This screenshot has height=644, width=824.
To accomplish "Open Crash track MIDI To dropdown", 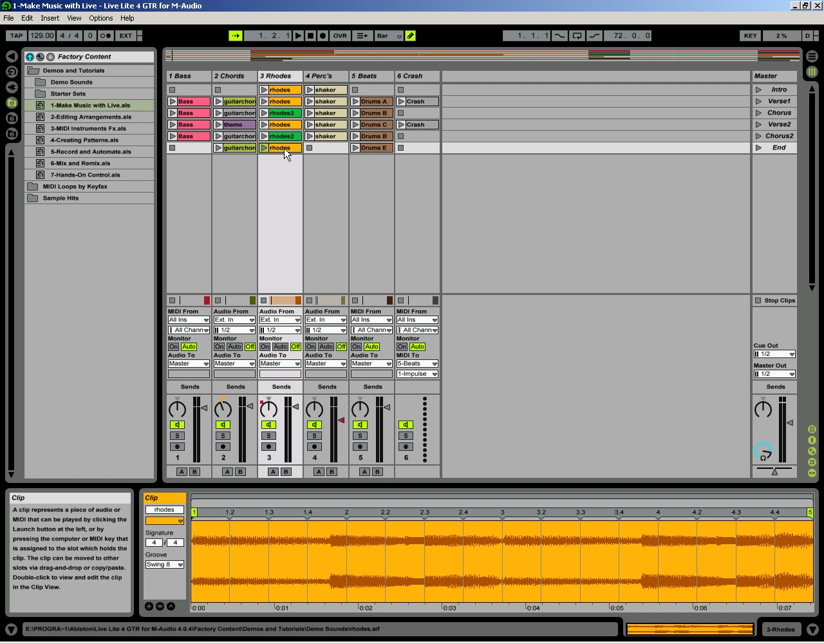I will 417,364.
